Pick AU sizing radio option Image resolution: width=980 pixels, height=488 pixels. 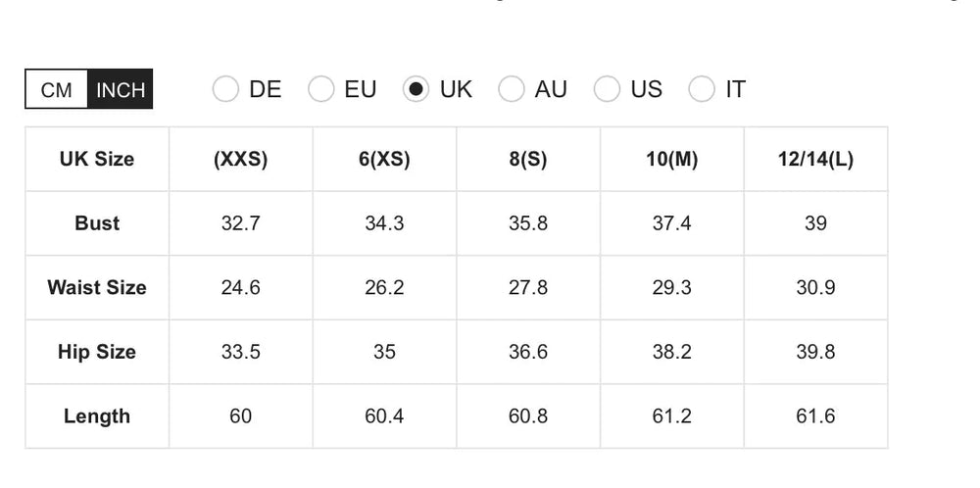click(x=512, y=89)
